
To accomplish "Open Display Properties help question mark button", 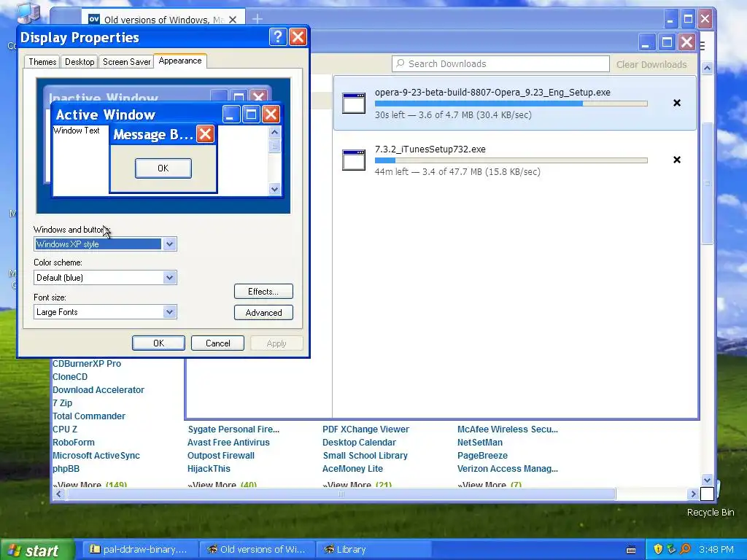I will coord(278,36).
